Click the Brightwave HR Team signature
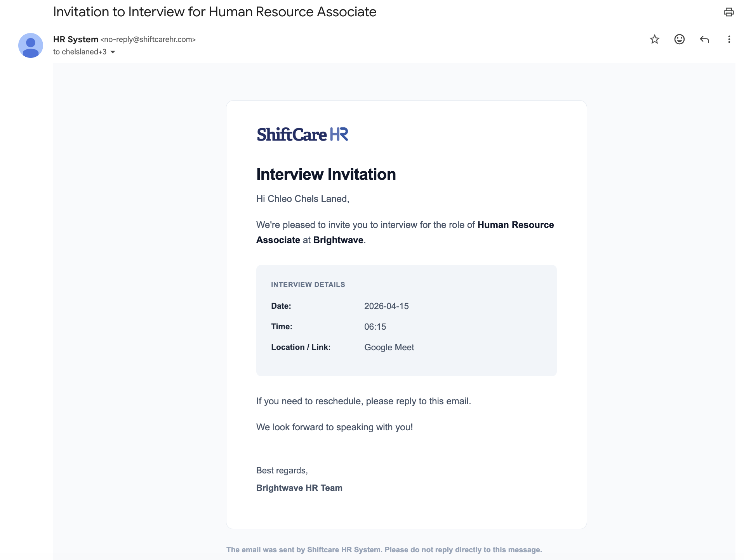744x560 pixels. tap(299, 488)
